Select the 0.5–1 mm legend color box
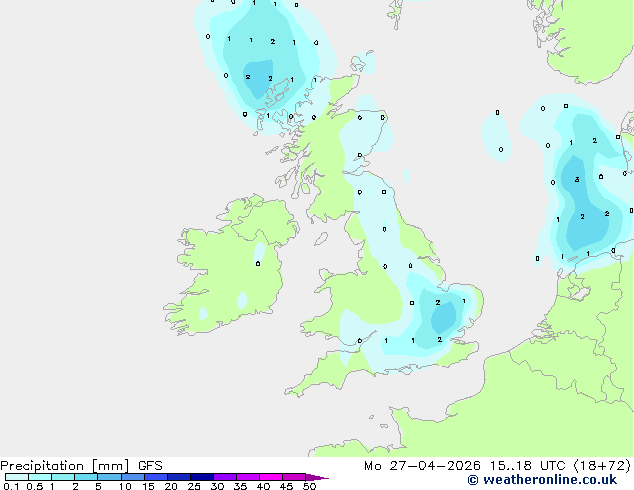Viewport: 634px width, 490px height. 40,477
